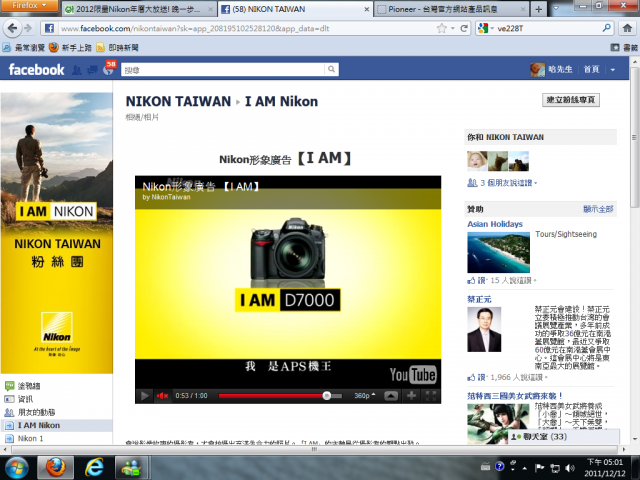The height and width of the screenshot is (480, 640).
Task: Show hidden system tray icons arrow
Action: pyautogui.click(x=524, y=468)
